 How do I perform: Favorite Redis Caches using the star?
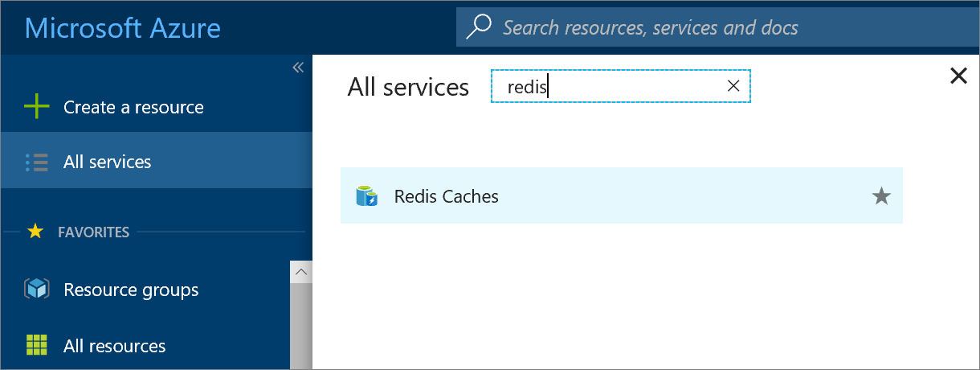coord(881,196)
